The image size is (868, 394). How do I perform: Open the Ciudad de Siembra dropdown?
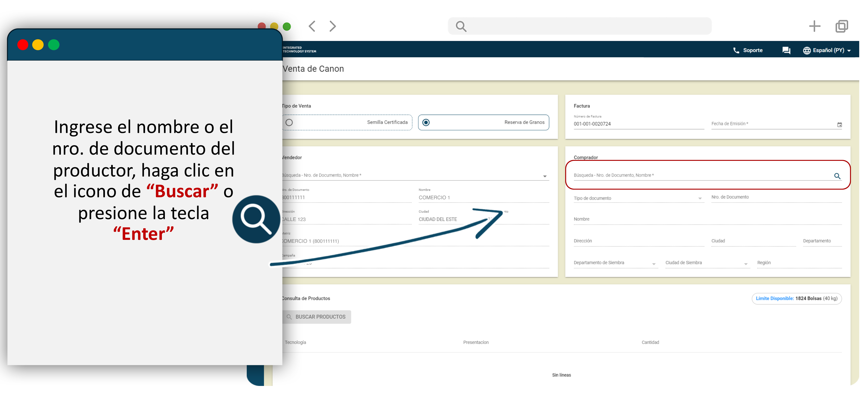(745, 264)
